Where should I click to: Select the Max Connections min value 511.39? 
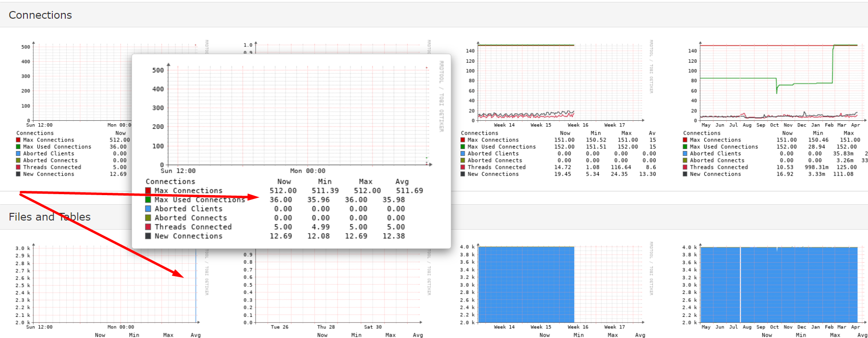pyautogui.click(x=325, y=191)
